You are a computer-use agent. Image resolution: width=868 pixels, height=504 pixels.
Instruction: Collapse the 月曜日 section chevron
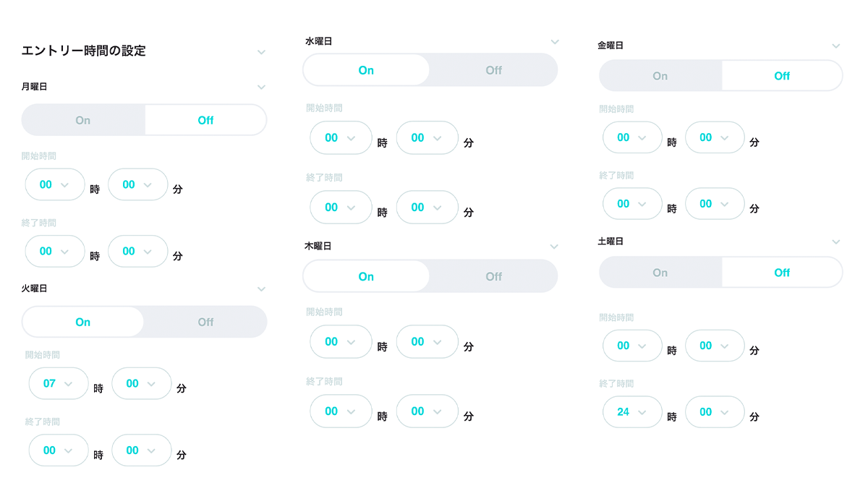[261, 87]
